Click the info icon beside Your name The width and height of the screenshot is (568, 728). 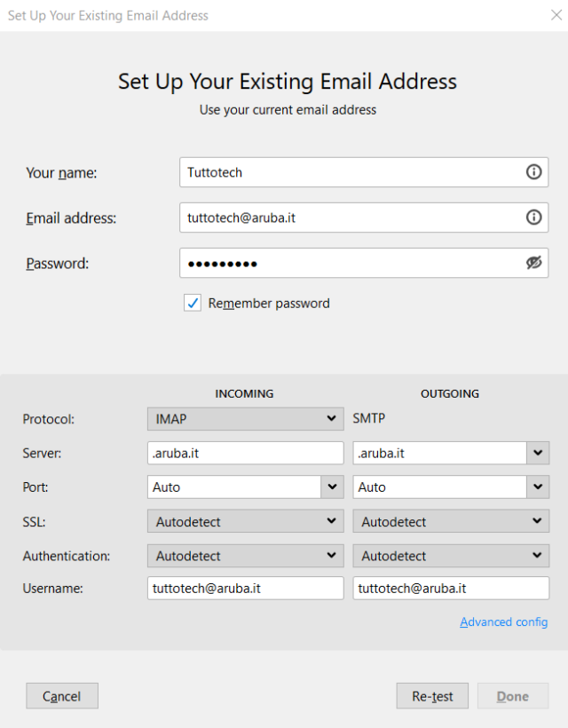pyautogui.click(x=533, y=172)
